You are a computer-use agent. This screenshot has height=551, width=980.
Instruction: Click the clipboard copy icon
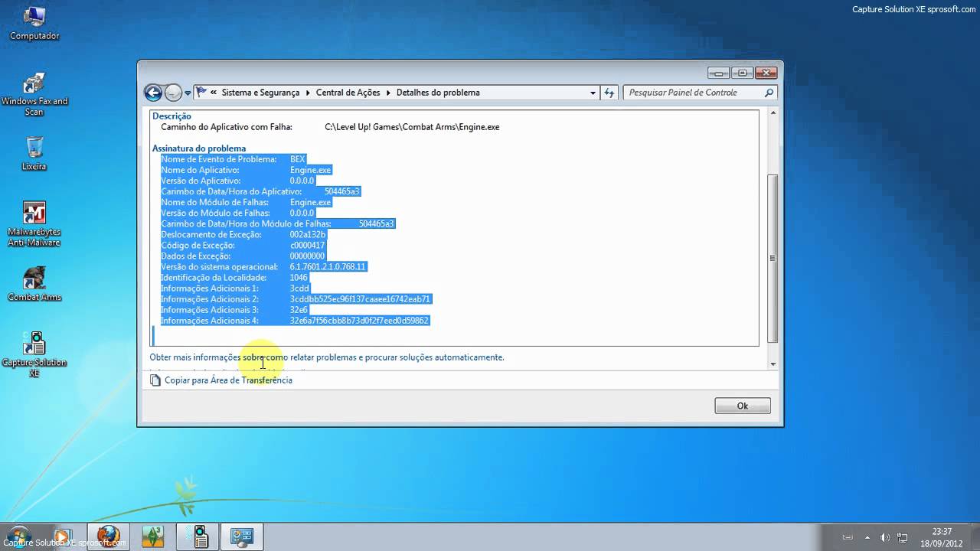155,380
